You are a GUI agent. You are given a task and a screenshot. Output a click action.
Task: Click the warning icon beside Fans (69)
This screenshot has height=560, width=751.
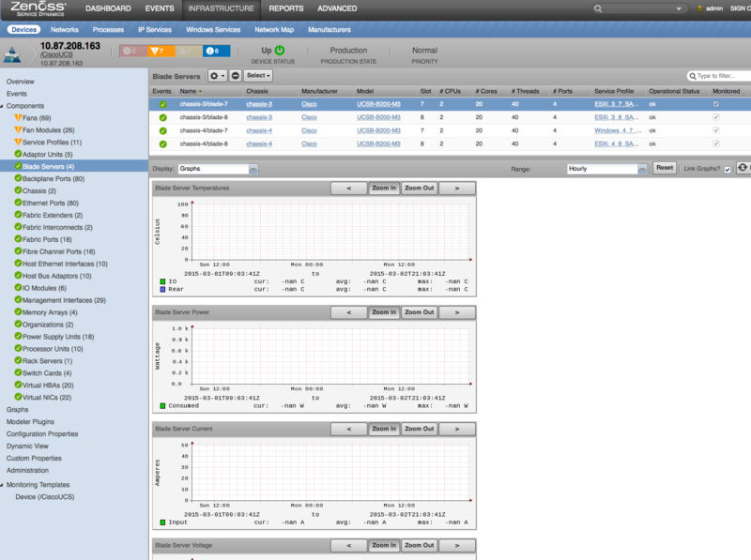tap(18, 118)
